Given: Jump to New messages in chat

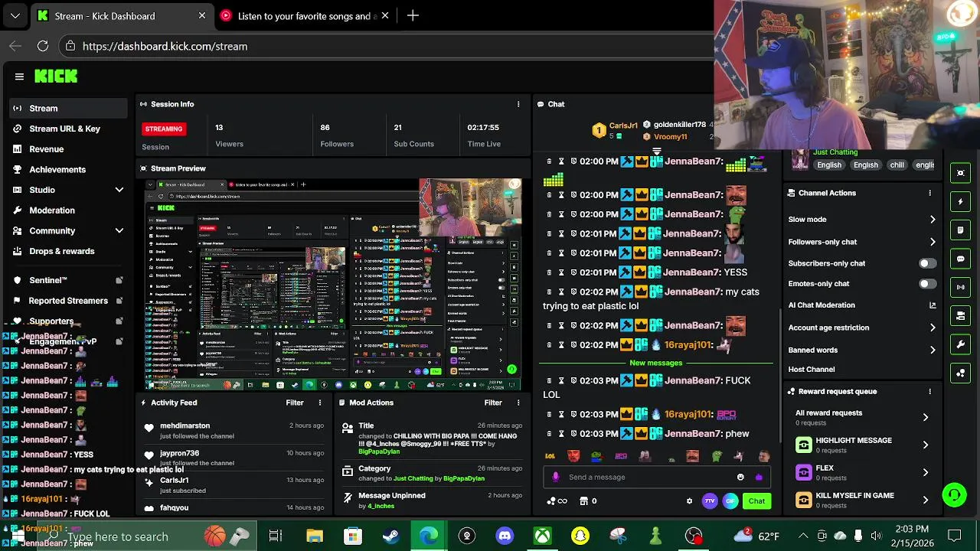Looking at the screenshot, I should pyautogui.click(x=656, y=363).
